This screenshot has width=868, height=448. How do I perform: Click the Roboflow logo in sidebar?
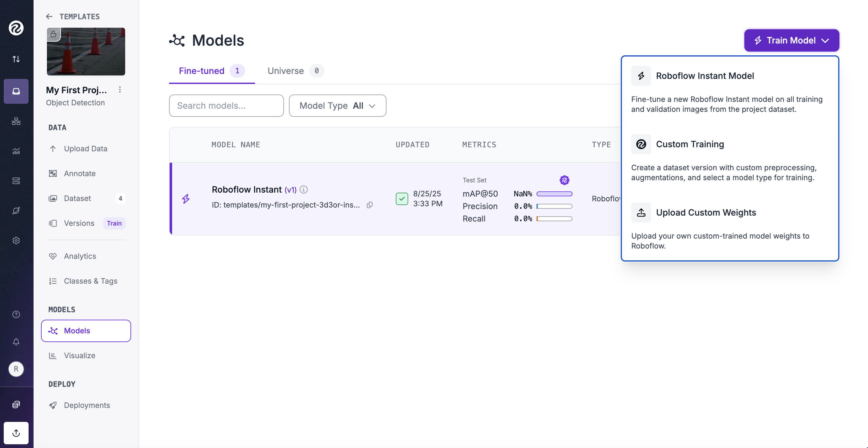tap(16, 28)
